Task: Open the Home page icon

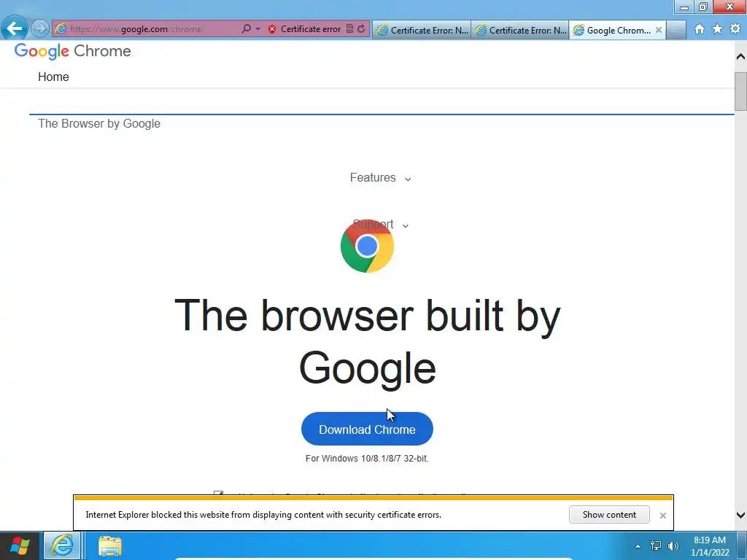Action: tap(700, 29)
